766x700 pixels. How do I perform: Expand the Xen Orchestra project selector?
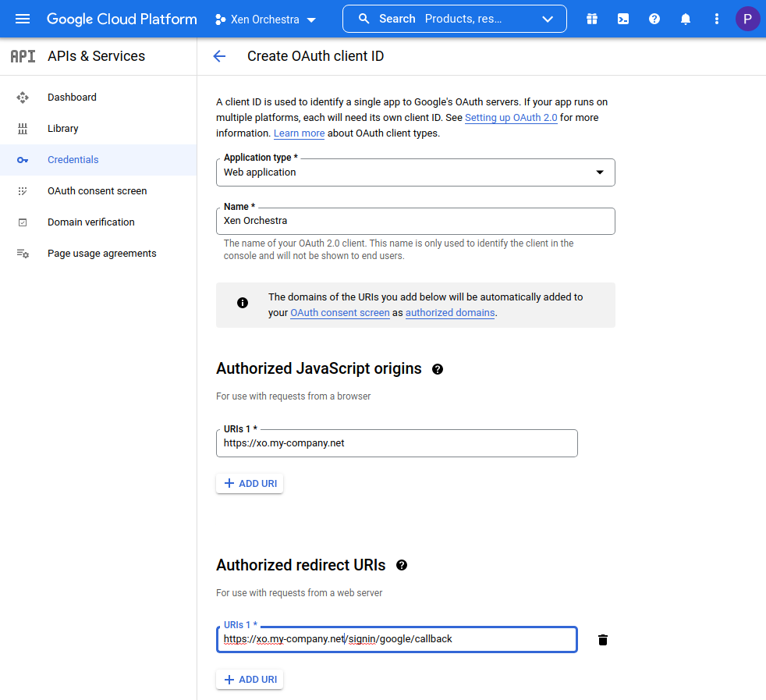265,20
